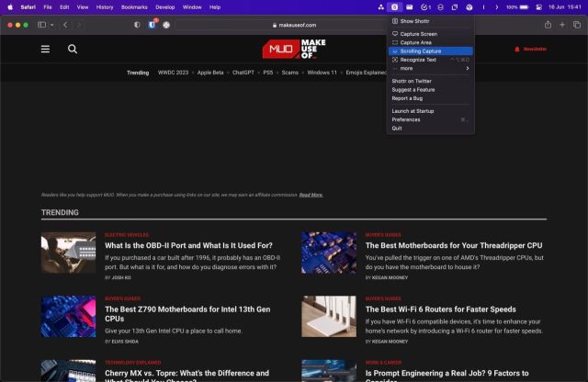Open the Bitwarden shield extension icon
The height and width of the screenshot is (382, 588).
click(x=152, y=25)
